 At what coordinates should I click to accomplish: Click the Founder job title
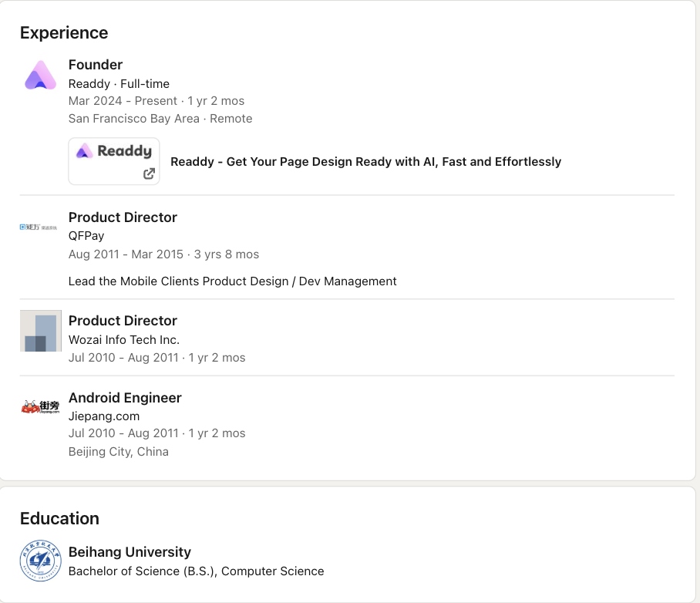point(96,65)
